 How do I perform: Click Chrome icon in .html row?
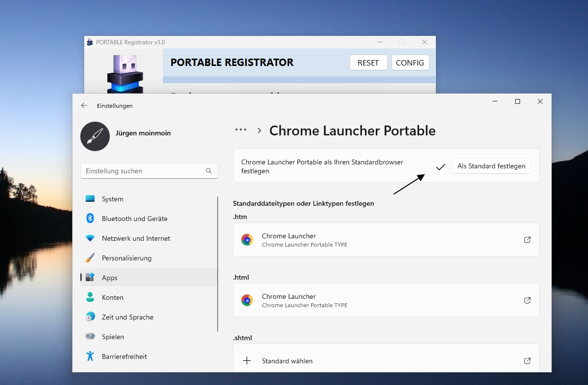(x=247, y=300)
